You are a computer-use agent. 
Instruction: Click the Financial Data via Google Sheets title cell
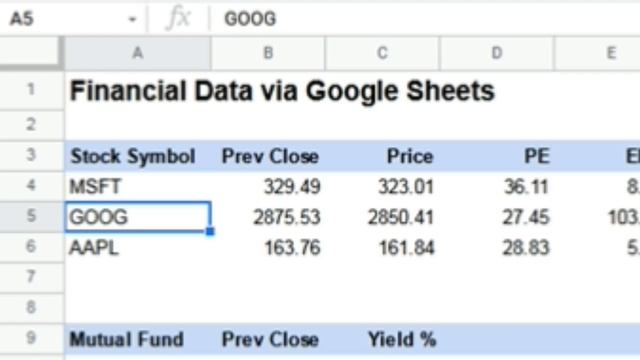click(x=282, y=91)
